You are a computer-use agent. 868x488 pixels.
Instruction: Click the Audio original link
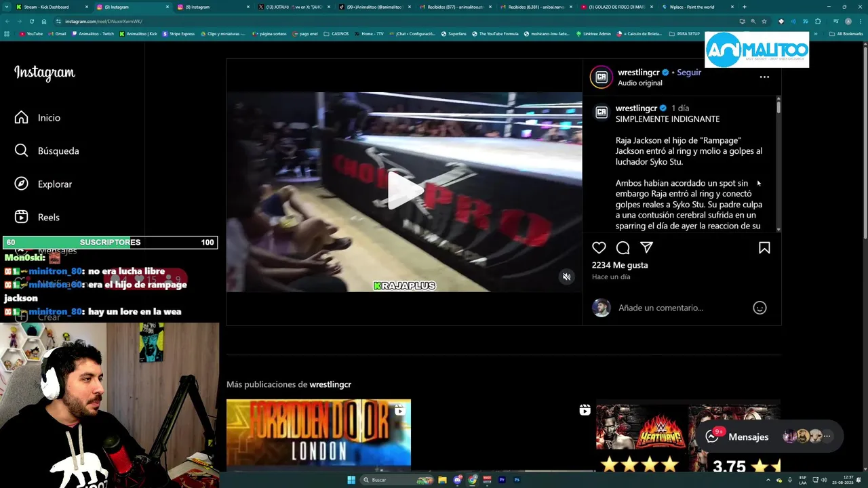639,83
